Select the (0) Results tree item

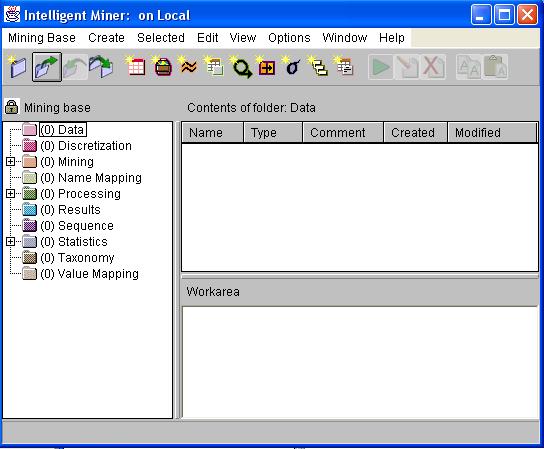pyautogui.click(x=70, y=210)
